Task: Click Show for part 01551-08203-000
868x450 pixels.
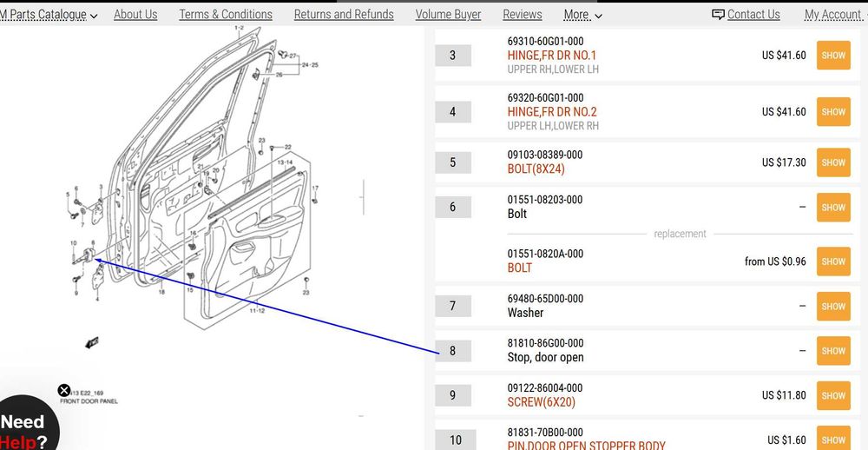Action: point(833,208)
